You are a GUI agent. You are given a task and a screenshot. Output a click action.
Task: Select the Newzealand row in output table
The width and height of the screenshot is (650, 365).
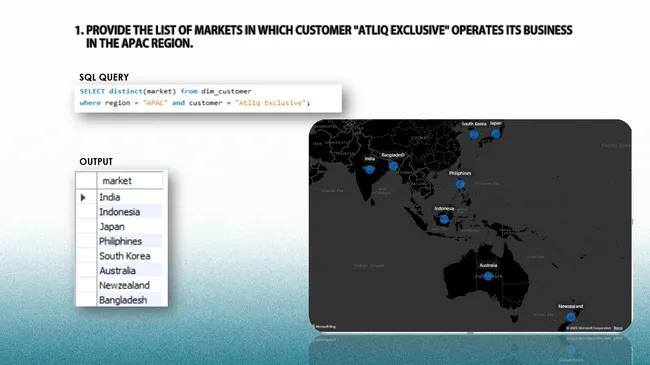click(119, 285)
